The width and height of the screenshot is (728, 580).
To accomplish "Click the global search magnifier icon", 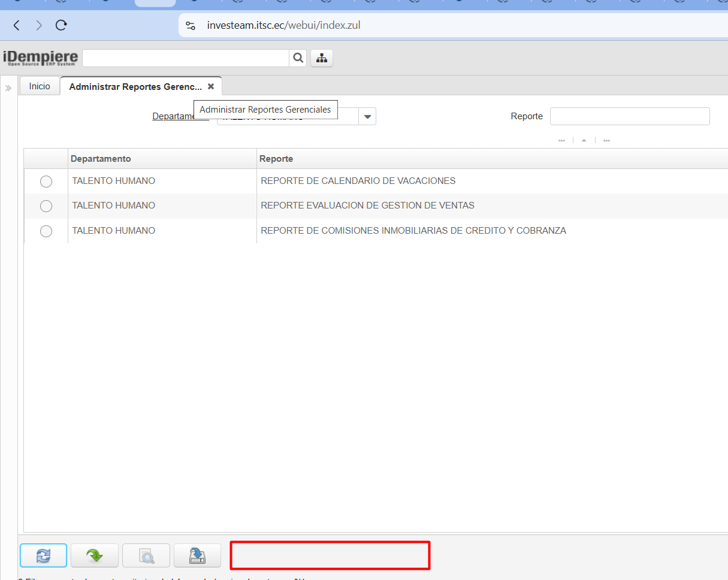I will coord(297,58).
